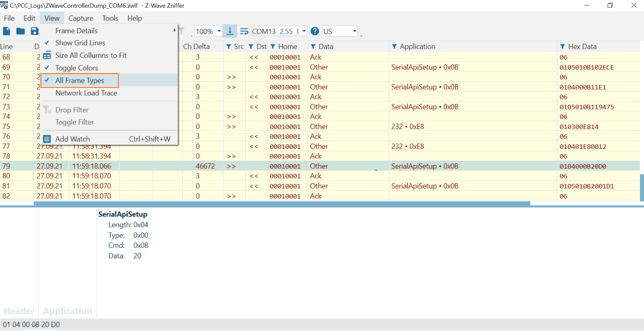Disable Toggle Colors
This screenshot has height=331, width=644.
coord(76,68)
